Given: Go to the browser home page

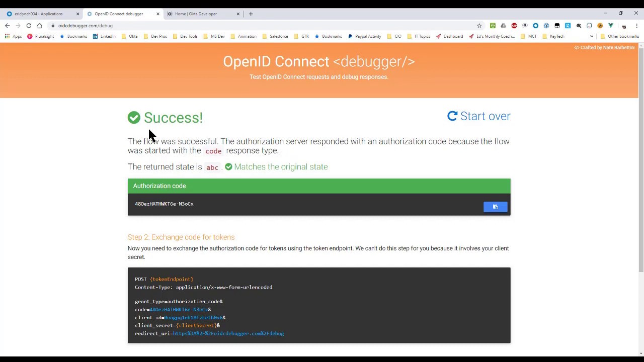Looking at the screenshot, I should [x=39, y=26].
